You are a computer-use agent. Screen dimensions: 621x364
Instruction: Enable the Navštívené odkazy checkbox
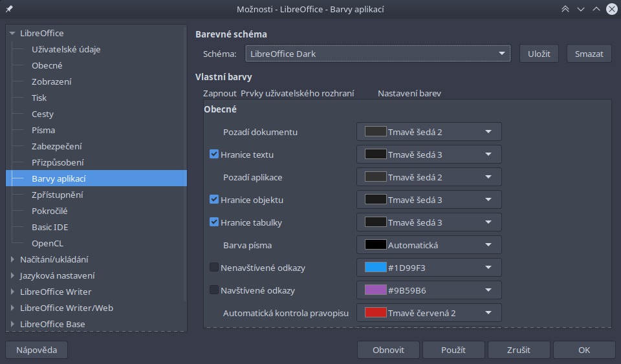click(x=214, y=290)
